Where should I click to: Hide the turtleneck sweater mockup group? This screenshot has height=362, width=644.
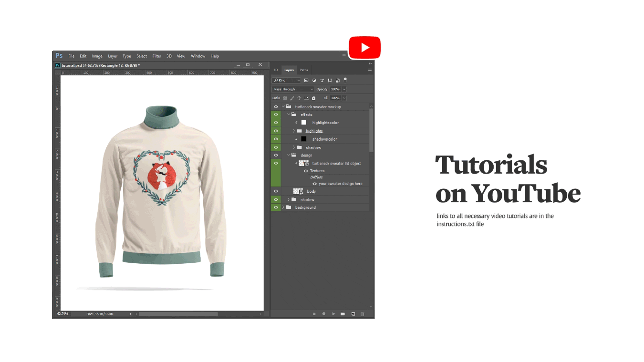pyautogui.click(x=276, y=107)
